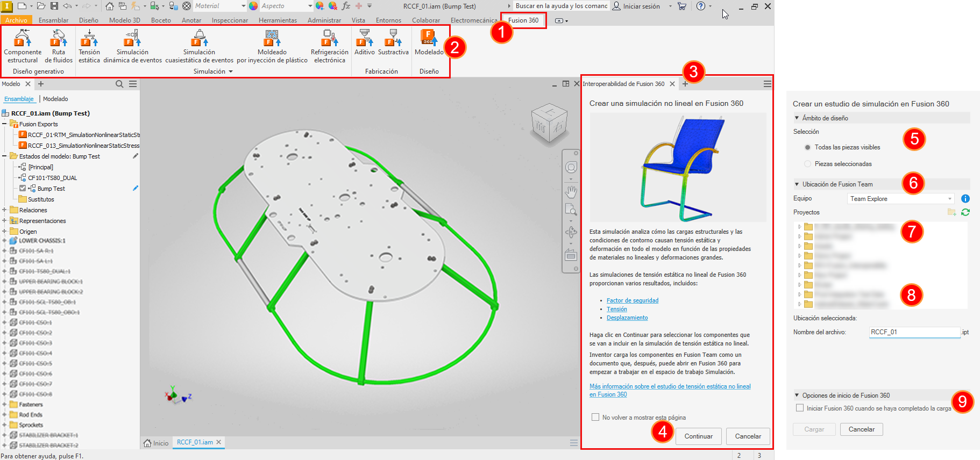Image resolution: width=980 pixels, height=460 pixels.
Task: Start a Tensión estática simulation
Action: point(89,46)
